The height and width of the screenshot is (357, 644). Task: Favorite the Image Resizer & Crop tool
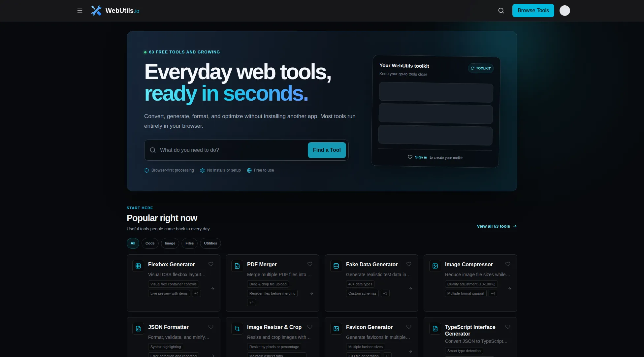(x=310, y=327)
